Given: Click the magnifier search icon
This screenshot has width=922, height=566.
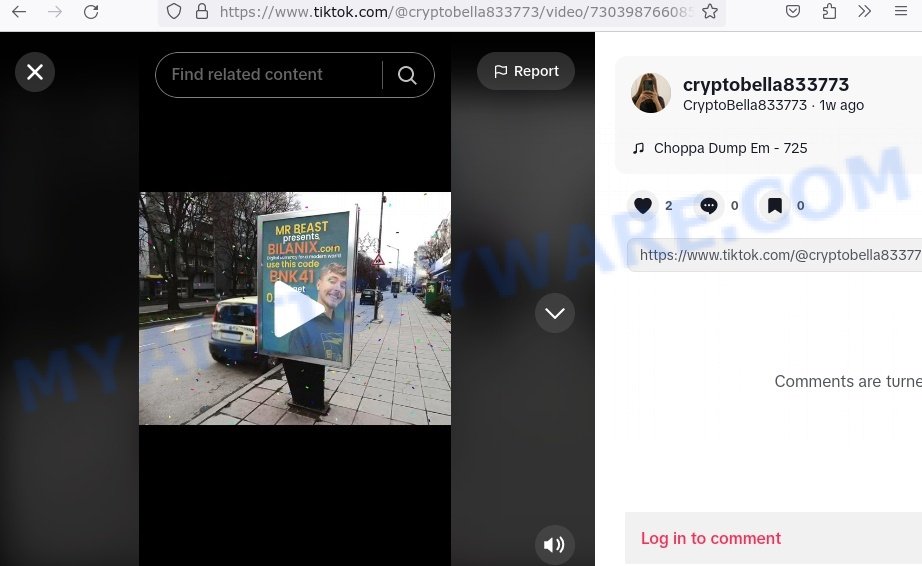Looking at the screenshot, I should tap(407, 75).
